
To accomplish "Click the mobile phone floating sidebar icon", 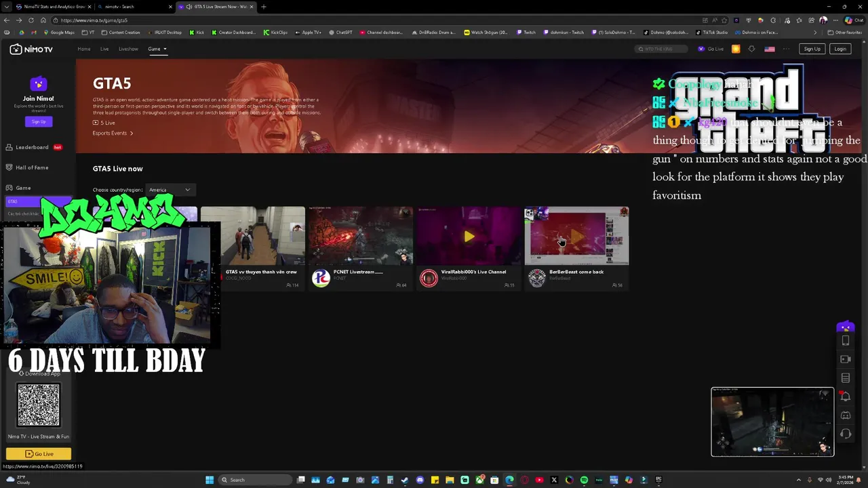I will pyautogui.click(x=845, y=341).
